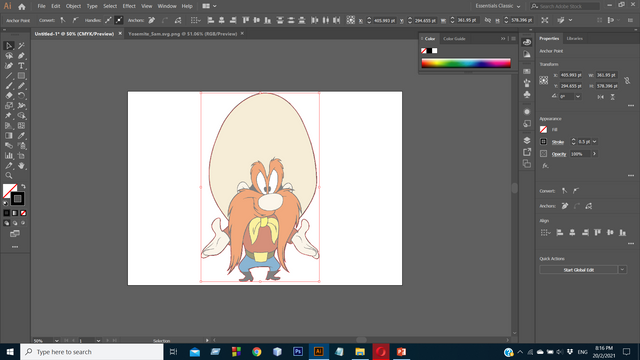The height and width of the screenshot is (360, 640).
Task: Switch to Yosemite_Sam.svg.png document tab
Action: 182,34
